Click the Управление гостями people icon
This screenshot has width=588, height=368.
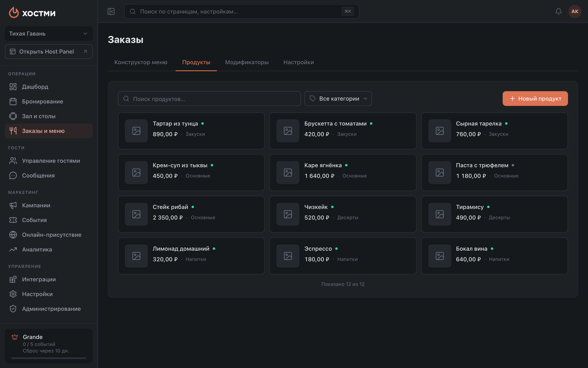tap(13, 161)
